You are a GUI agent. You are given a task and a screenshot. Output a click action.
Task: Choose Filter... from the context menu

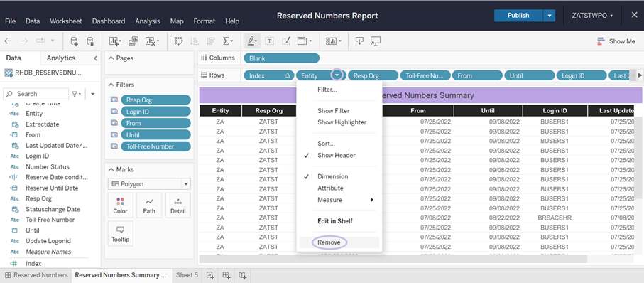[327, 90]
